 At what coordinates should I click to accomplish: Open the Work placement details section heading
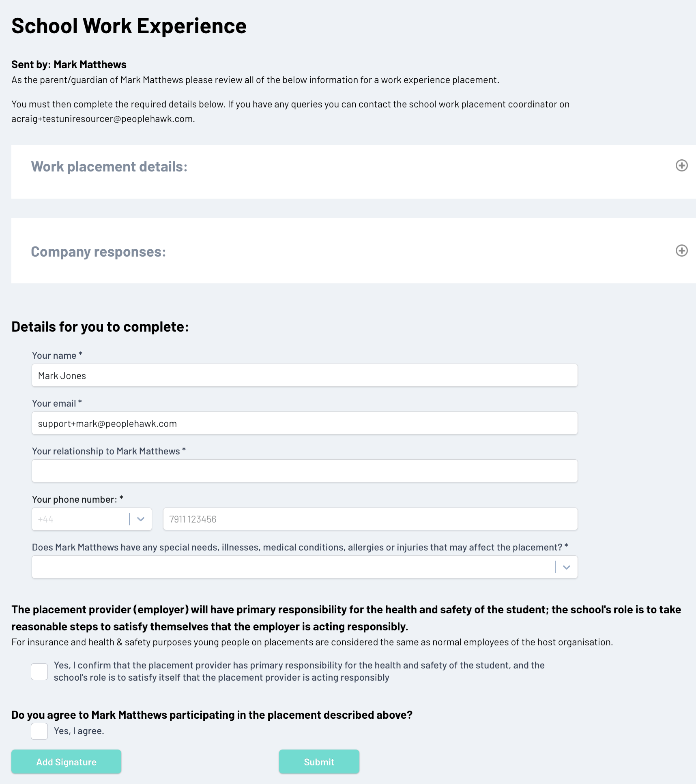click(109, 167)
